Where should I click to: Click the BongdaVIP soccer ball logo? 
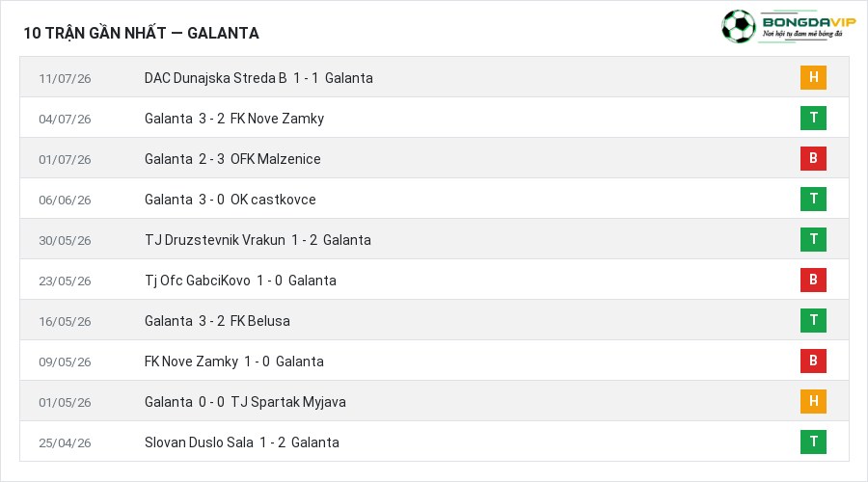738,26
